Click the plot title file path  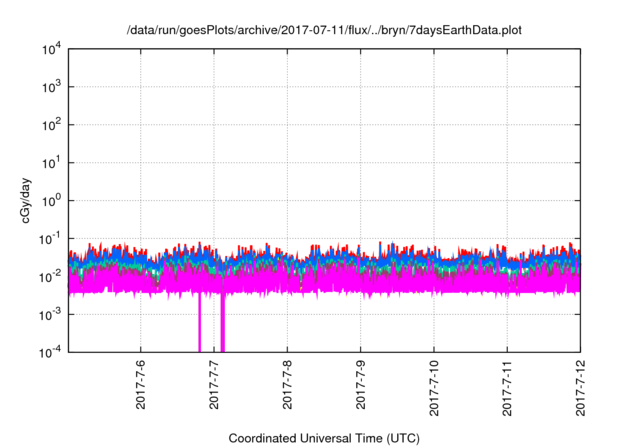324,30
